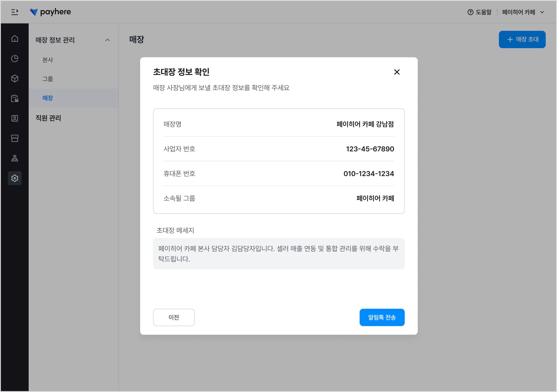Open the organization hierarchy icon
The height and width of the screenshot is (392, 557).
(15, 158)
